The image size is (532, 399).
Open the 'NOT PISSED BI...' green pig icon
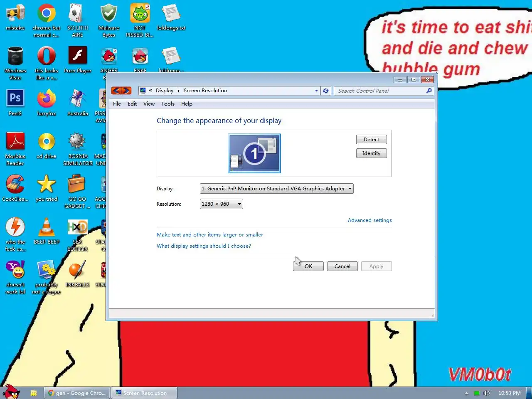pyautogui.click(x=140, y=21)
